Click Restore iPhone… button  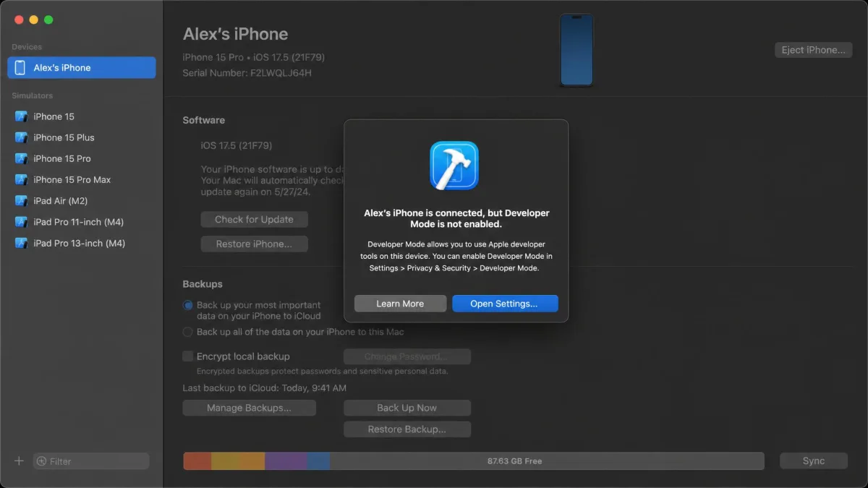point(254,244)
